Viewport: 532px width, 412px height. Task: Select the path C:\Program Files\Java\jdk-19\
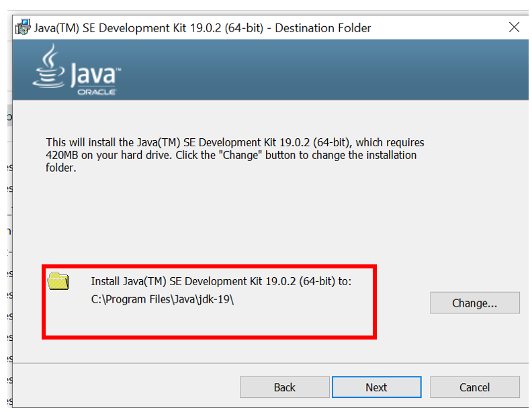click(x=162, y=299)
